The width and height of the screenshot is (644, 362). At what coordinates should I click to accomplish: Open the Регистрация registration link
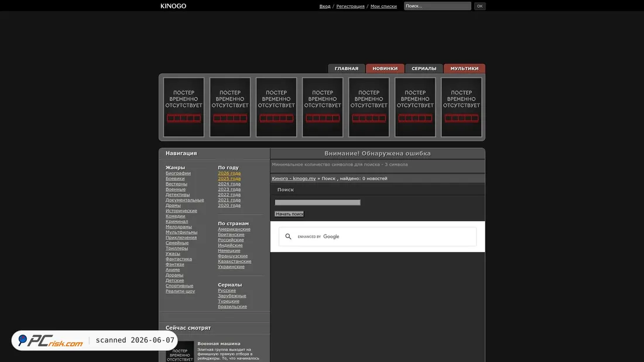350,6
